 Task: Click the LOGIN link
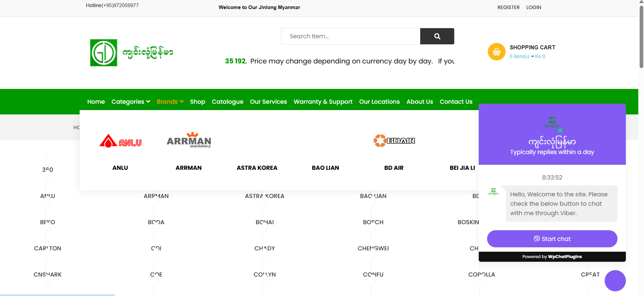coord(533,7)
